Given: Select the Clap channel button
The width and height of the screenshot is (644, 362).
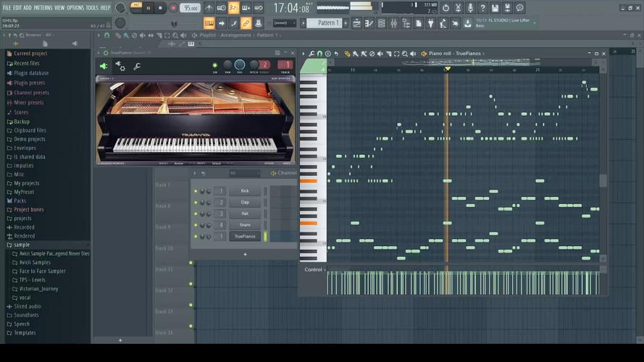Looking at the screenshot, I should pyautogui.click(x=245, y=203).
